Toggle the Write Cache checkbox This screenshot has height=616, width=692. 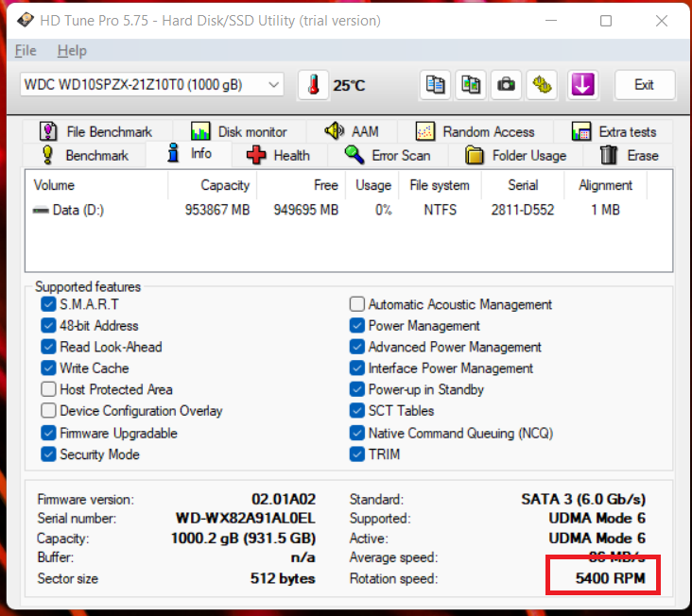(48, 368)
